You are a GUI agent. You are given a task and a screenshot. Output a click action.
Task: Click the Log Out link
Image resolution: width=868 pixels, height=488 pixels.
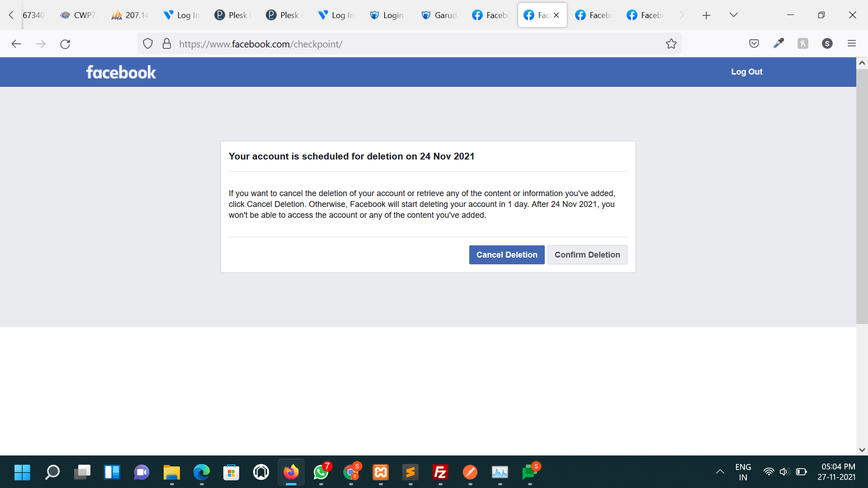(x=747, y=72)
